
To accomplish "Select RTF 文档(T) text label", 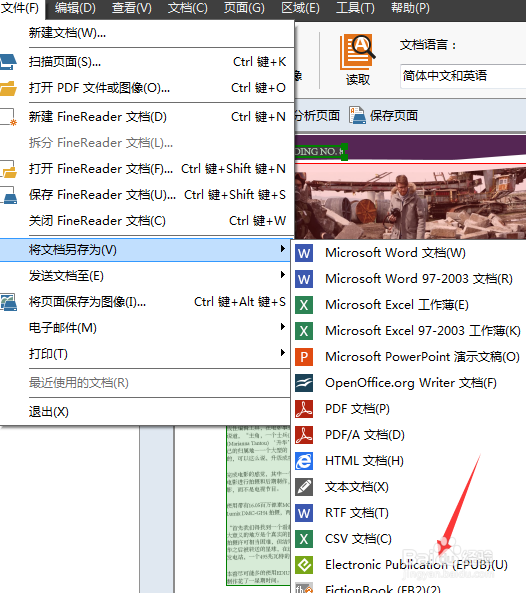I will pyautogui.click(x=357, y=513).
